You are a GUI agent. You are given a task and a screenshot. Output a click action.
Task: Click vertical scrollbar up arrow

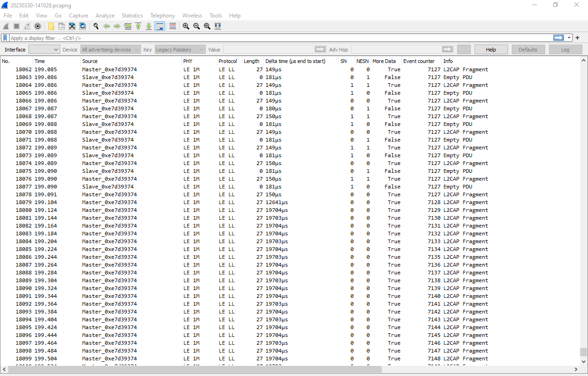coord(583,60)
